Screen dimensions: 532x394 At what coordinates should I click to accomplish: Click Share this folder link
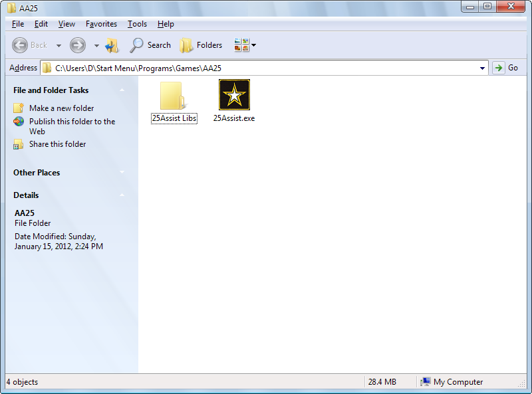coord(57,144)
